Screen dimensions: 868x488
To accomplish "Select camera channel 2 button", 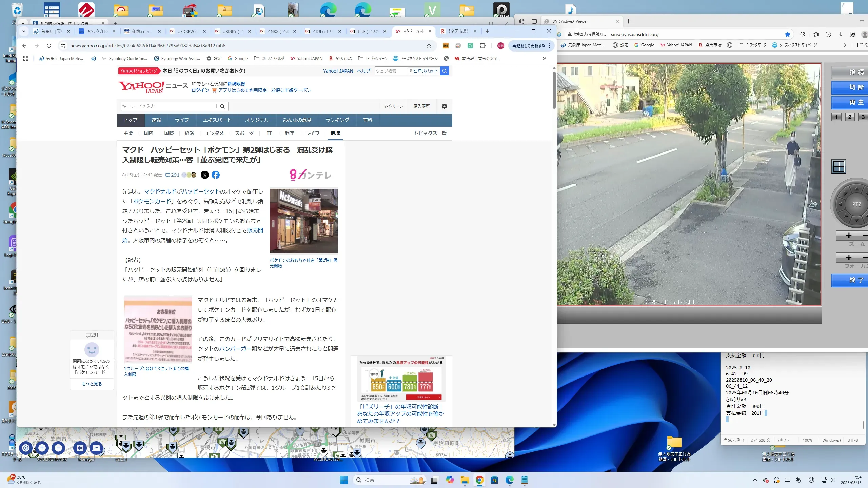I will click(850, 117).
